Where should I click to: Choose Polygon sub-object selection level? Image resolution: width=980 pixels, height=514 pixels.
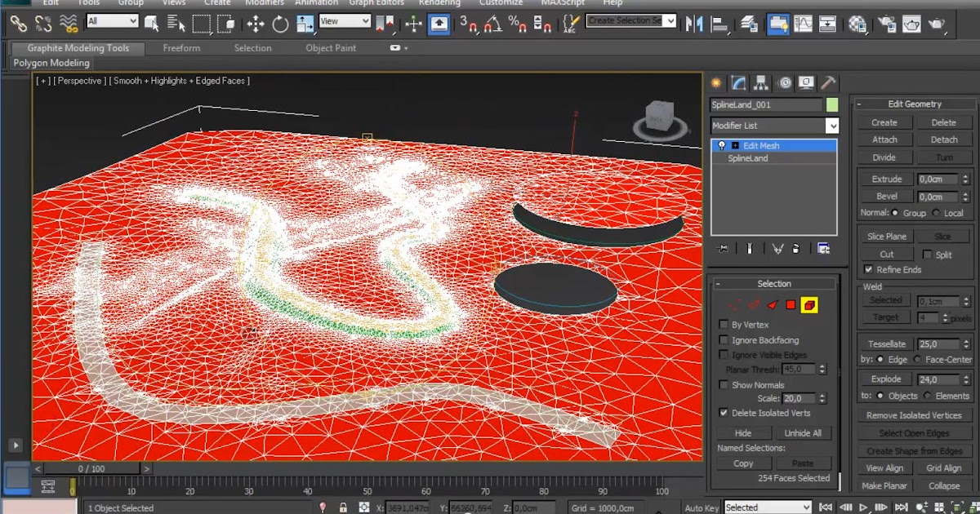[791, 305]
